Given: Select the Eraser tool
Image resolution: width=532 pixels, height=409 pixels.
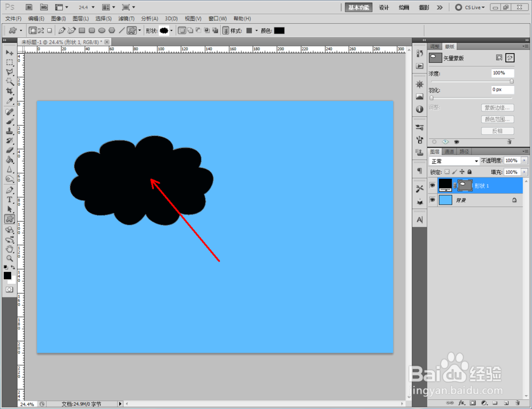Looking at the screenshot, I should pos(10,150).
